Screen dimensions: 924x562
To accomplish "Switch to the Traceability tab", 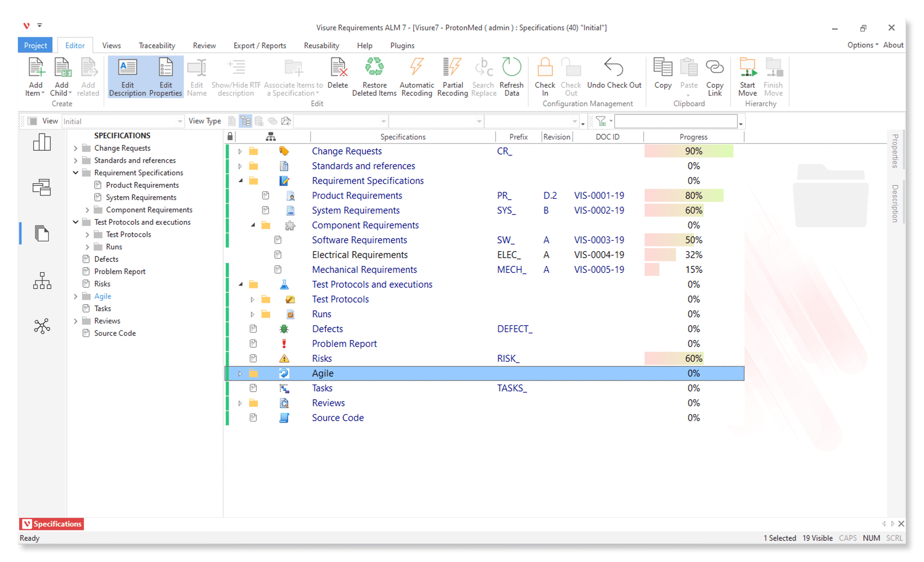I will click(157, 46).
